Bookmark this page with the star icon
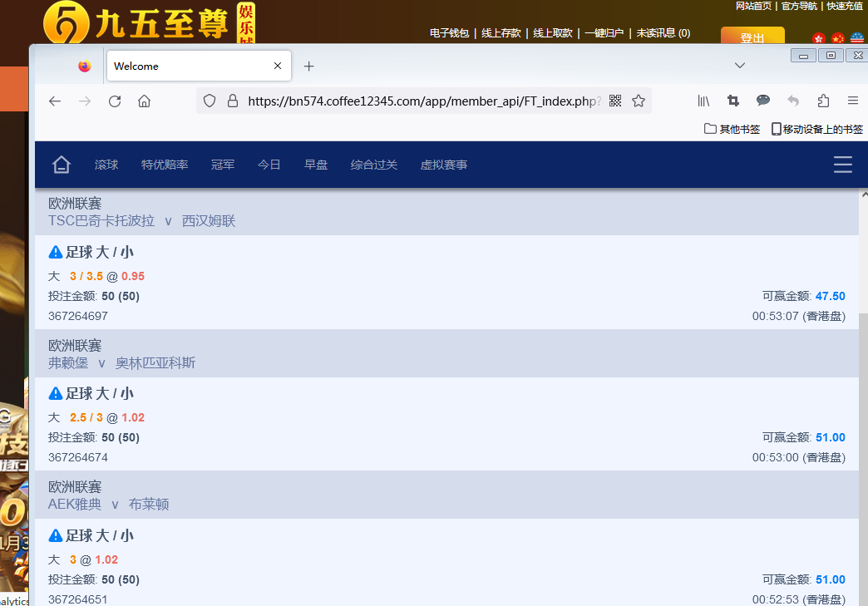 pos(639,101)
